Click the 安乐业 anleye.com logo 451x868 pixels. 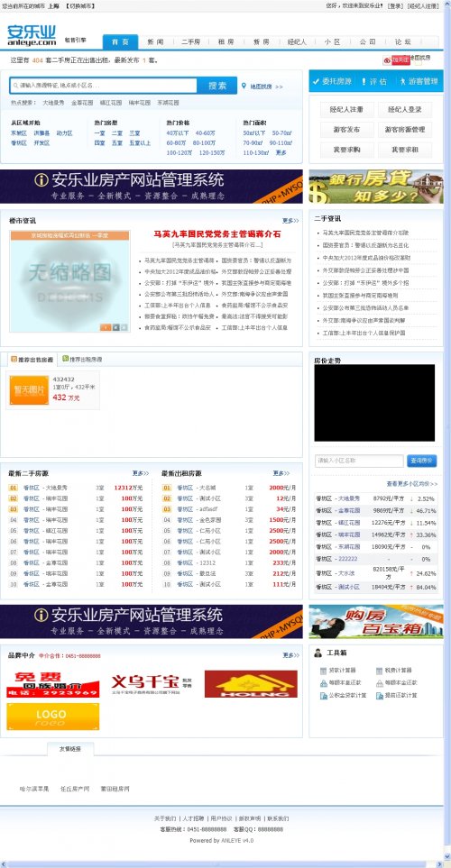click(32, 35)
